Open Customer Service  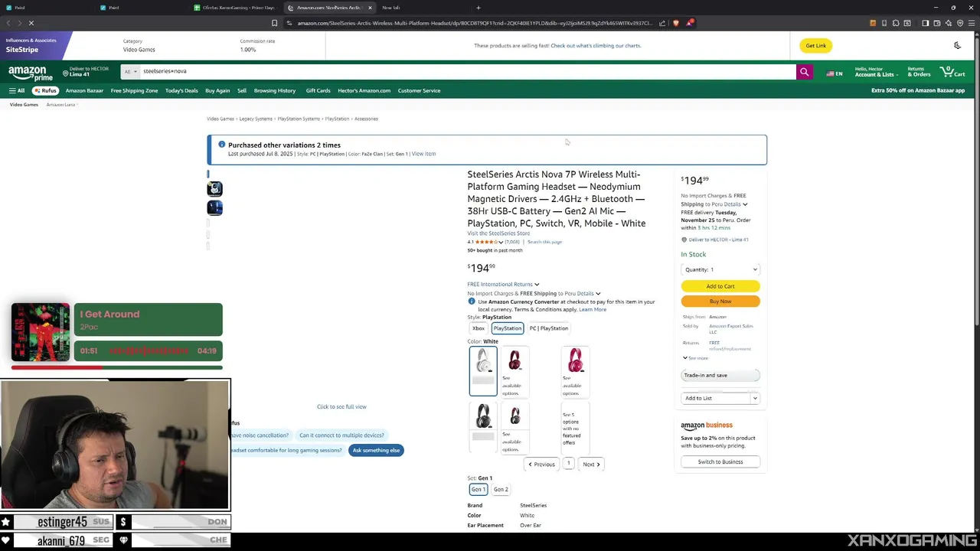coord(419,90)
